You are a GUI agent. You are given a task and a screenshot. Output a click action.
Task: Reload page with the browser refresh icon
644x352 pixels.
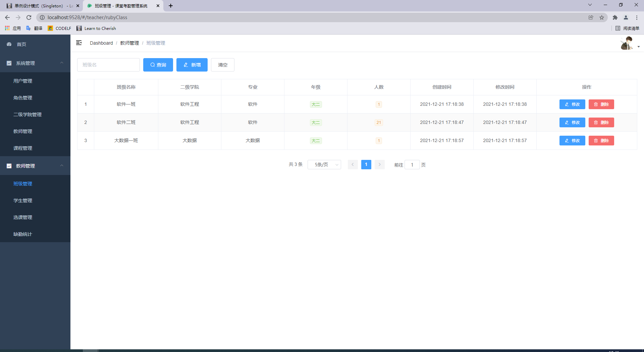click(x=29, y=17)
